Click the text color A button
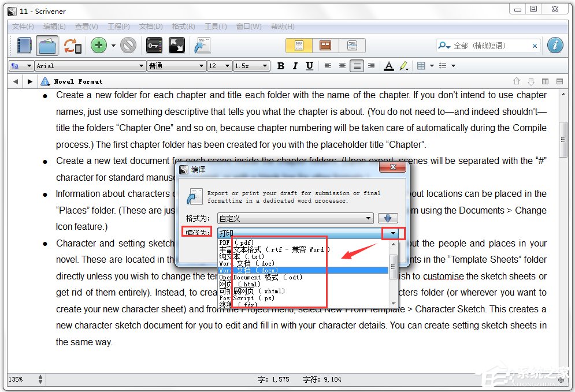This screenshot has width=575, height=392. (389, 66)
